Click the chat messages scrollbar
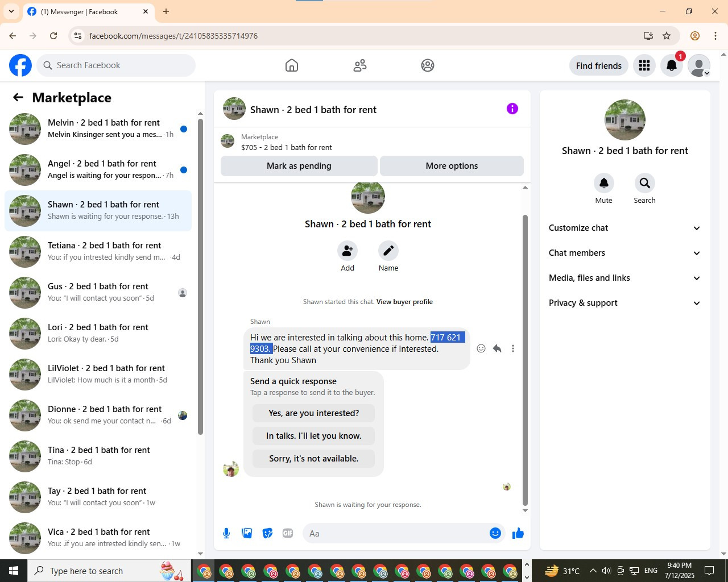The image size is (728, 582). (x=525, y=360)
